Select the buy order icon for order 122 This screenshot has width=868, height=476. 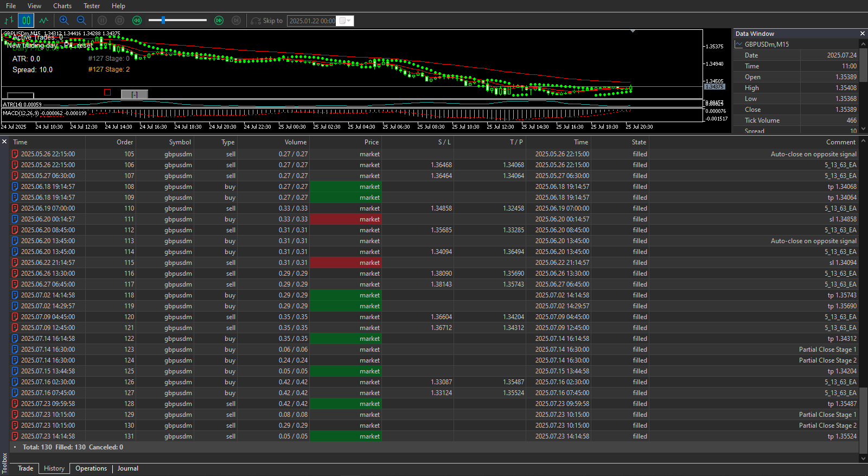[x=15, y=339]
